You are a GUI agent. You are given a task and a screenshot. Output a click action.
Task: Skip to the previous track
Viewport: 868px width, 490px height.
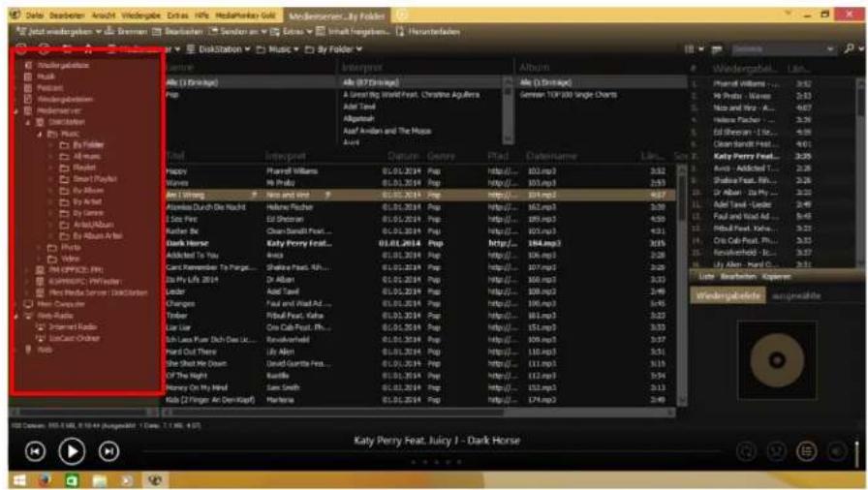35,451
